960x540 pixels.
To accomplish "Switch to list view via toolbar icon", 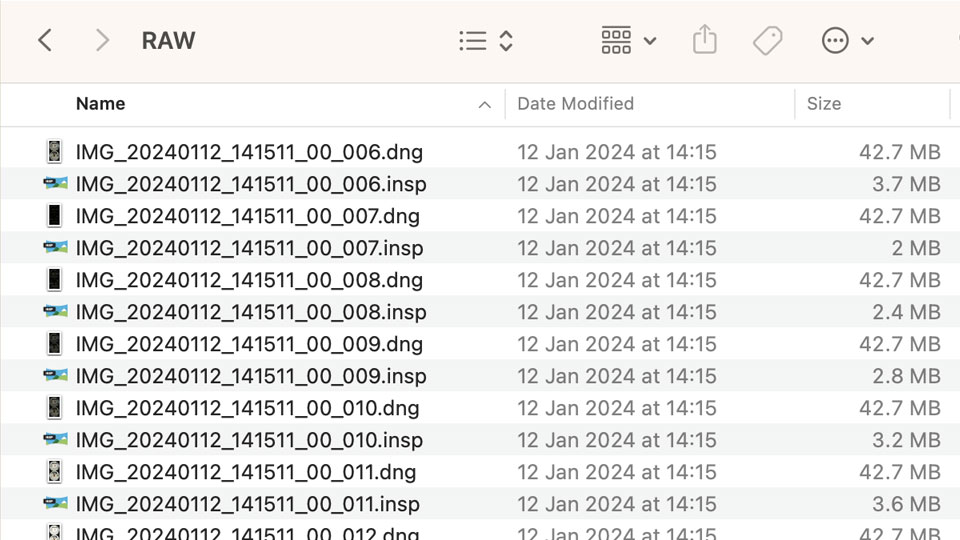I will coord(473,41).
